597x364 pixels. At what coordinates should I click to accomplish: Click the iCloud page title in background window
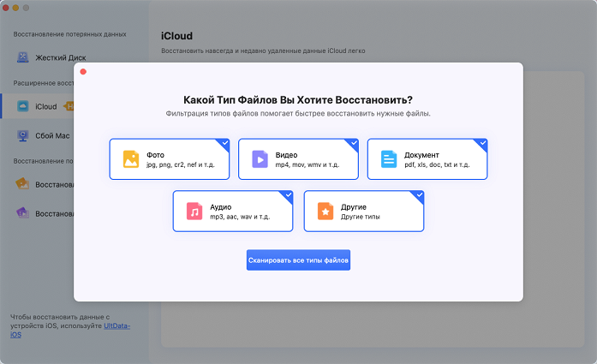[x=176, y=36]
